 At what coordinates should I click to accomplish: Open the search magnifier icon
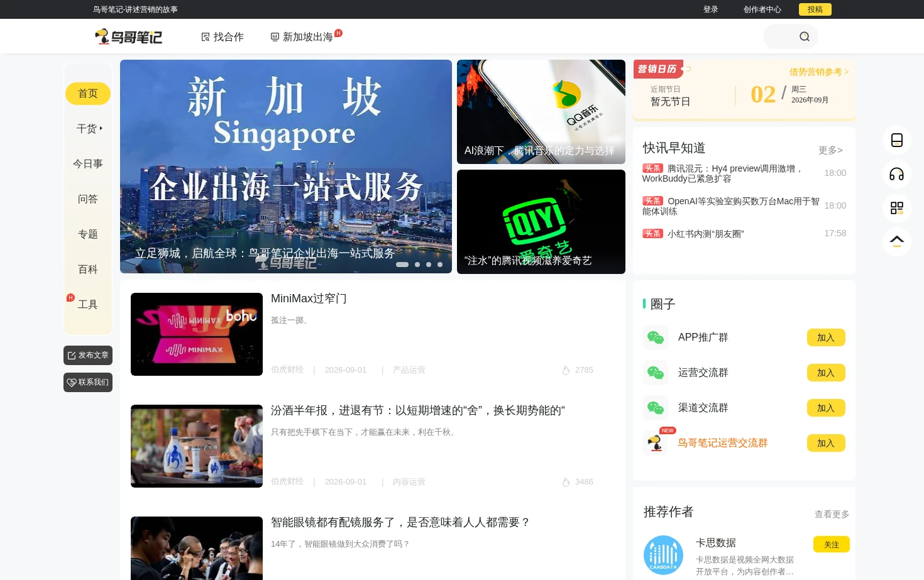[x=804, y=36]
